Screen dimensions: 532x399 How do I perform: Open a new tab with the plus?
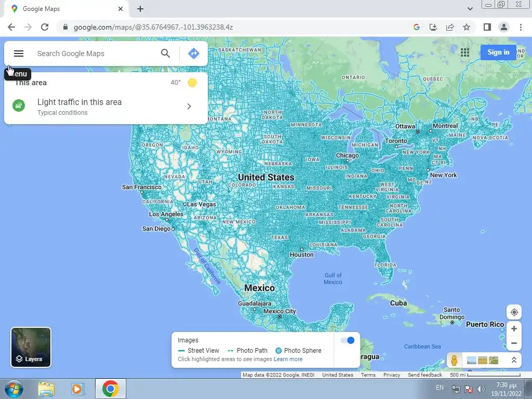[x=140, y=9]
